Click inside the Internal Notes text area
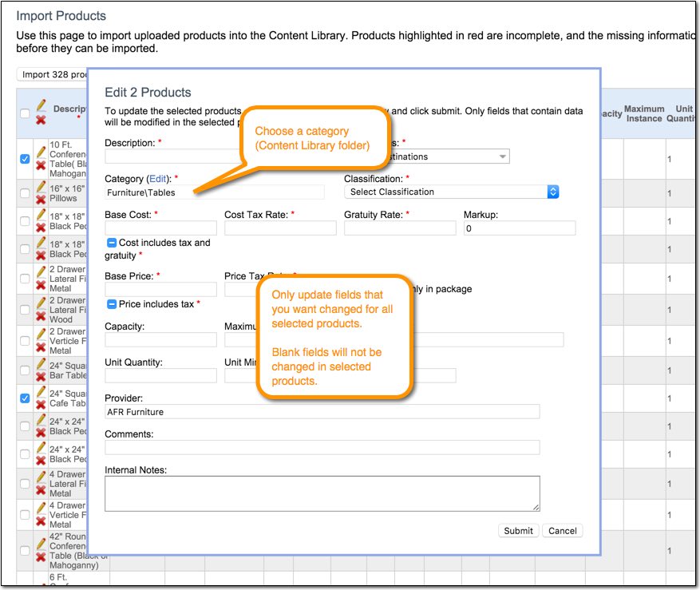The width and height of the screenshot is (700, 590). [x=322, y=493]
